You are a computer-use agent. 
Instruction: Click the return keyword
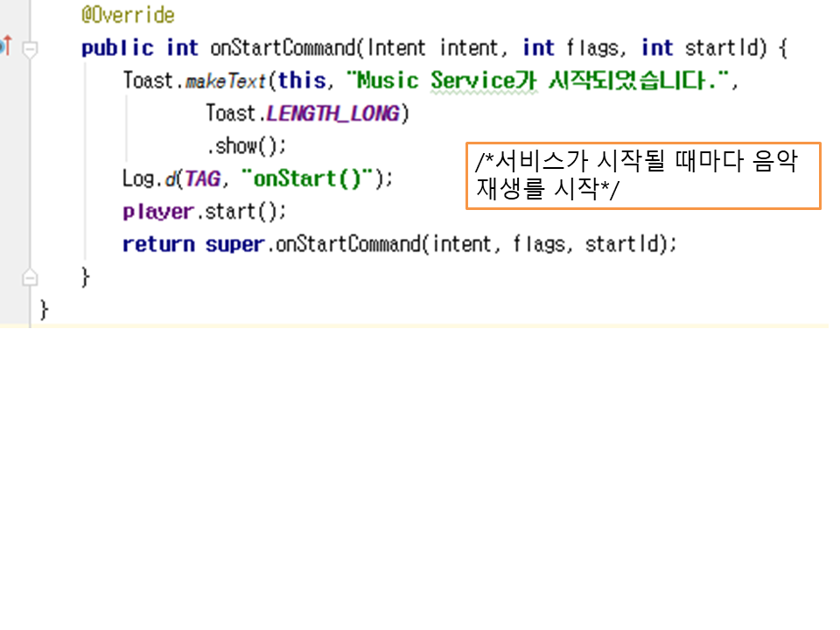[x=158, y=244]
